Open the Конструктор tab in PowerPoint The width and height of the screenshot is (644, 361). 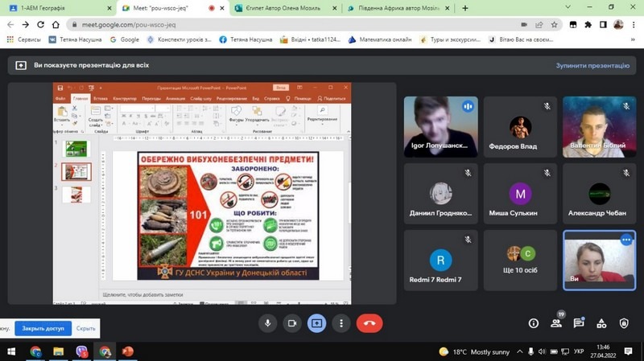pyautogui.click(x=125, y=98)
